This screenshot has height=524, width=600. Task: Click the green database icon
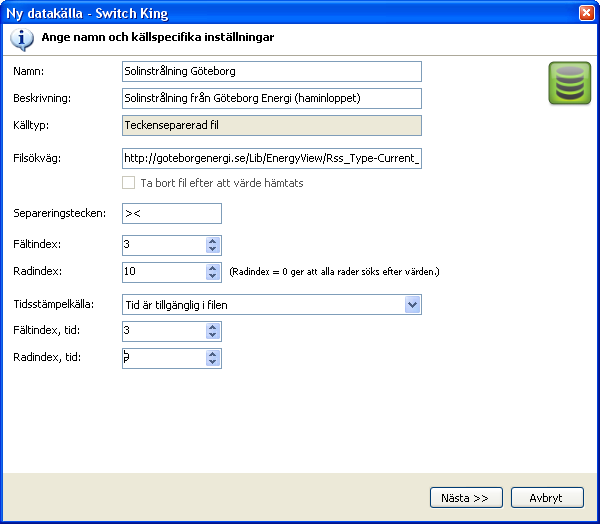tap(569, 83)
